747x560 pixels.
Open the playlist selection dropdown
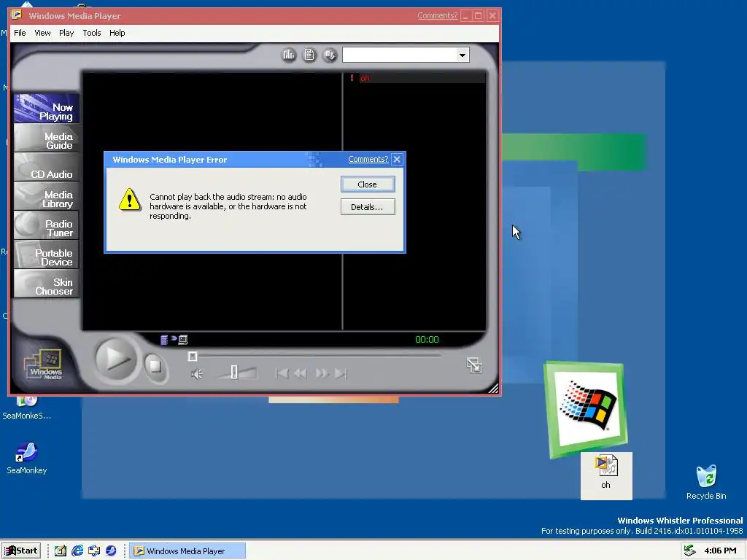[x=462, y=55]
